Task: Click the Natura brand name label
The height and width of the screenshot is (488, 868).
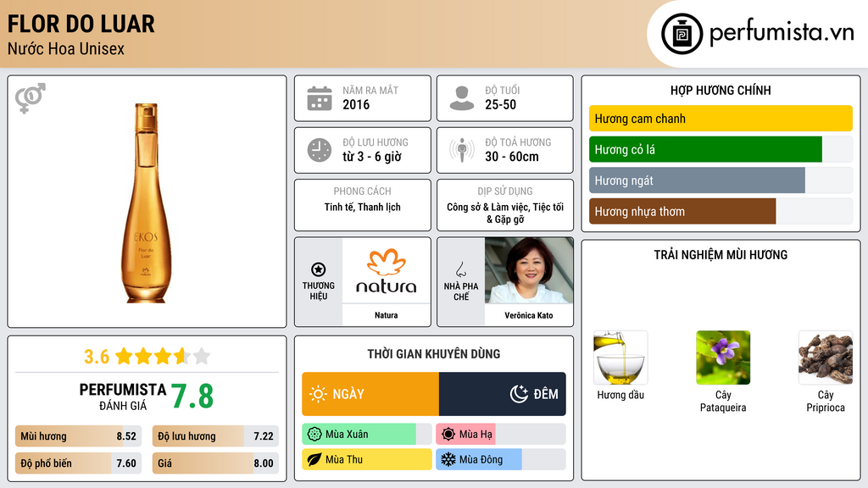Action: tap(387, 315)
